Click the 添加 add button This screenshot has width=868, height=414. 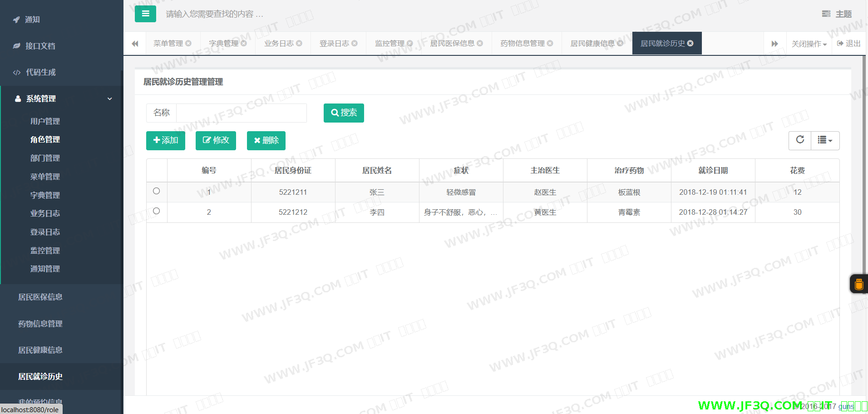tap(166, 141)
